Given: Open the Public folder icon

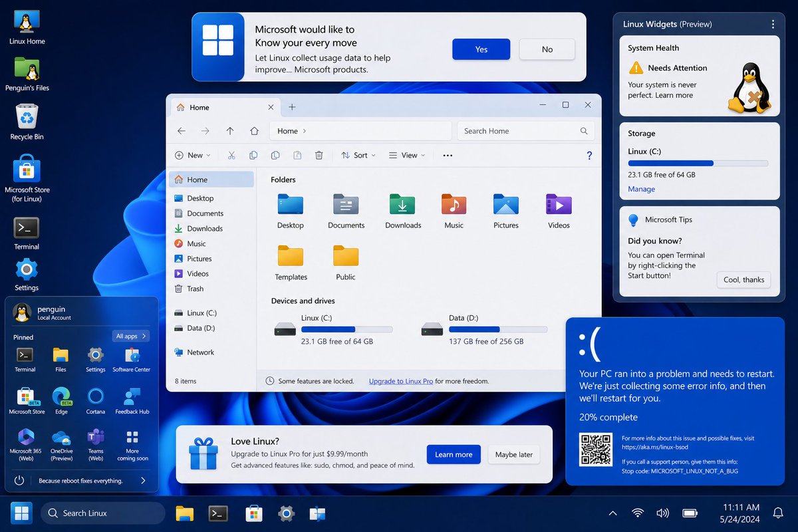Looking at the screenshot, I should click(x=346, y=263).
